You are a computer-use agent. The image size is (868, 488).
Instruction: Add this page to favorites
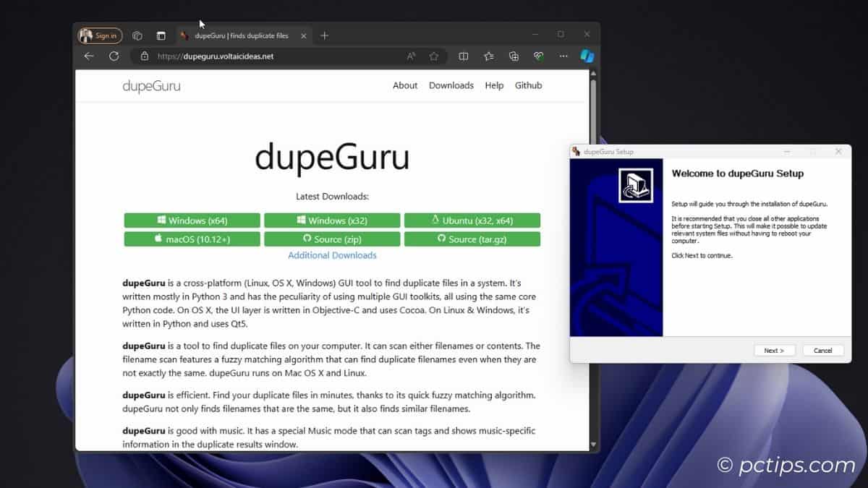point(433,56)
